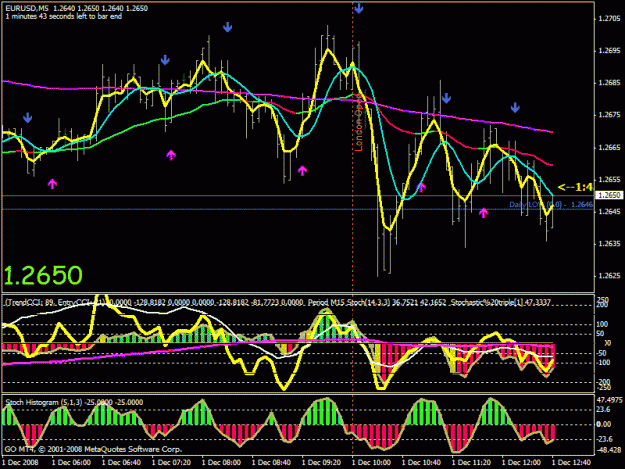Screen dimensions: 625x469
Task: Click the blue down arrow atop the London Open line
Action: pos(359,8)
